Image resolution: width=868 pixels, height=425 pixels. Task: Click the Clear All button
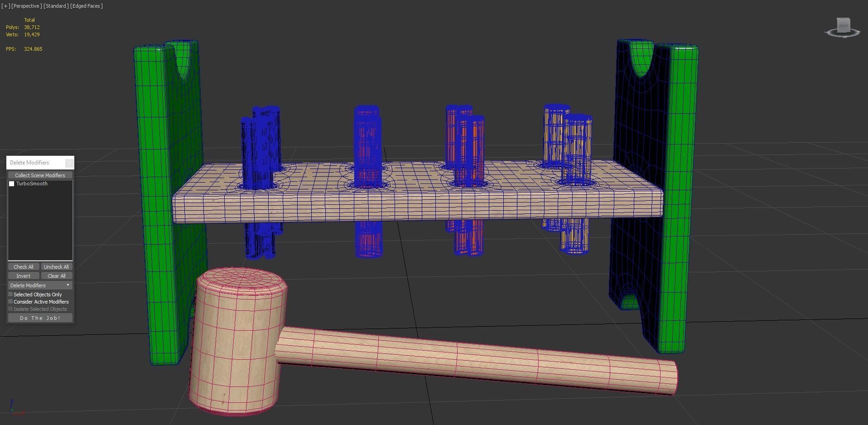click(56, 276)
